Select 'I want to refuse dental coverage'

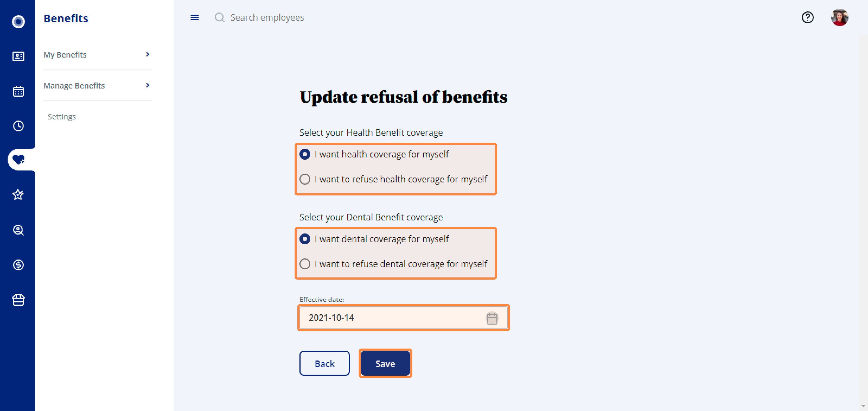[305, 264]
